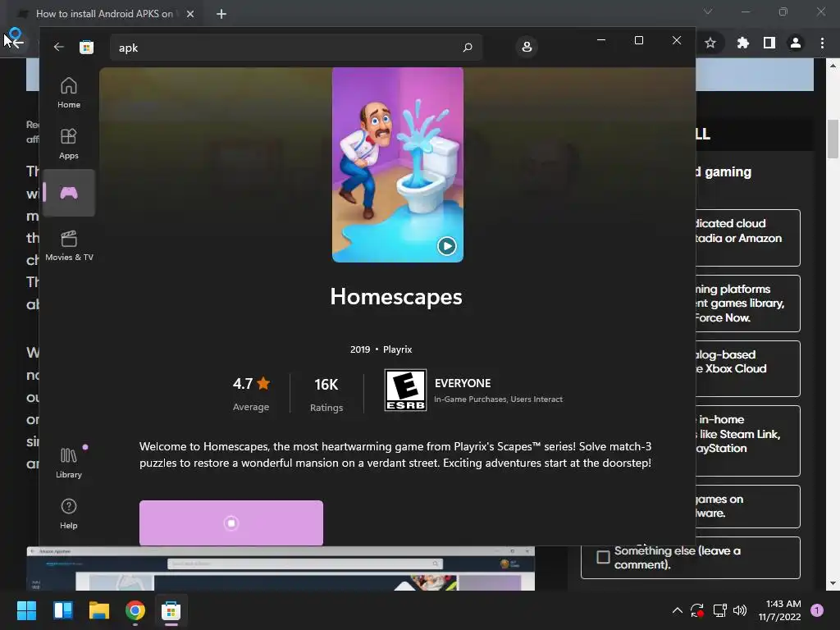Select poll option mentioning Force Now
The image size is (840, 630).
point(748,304)
